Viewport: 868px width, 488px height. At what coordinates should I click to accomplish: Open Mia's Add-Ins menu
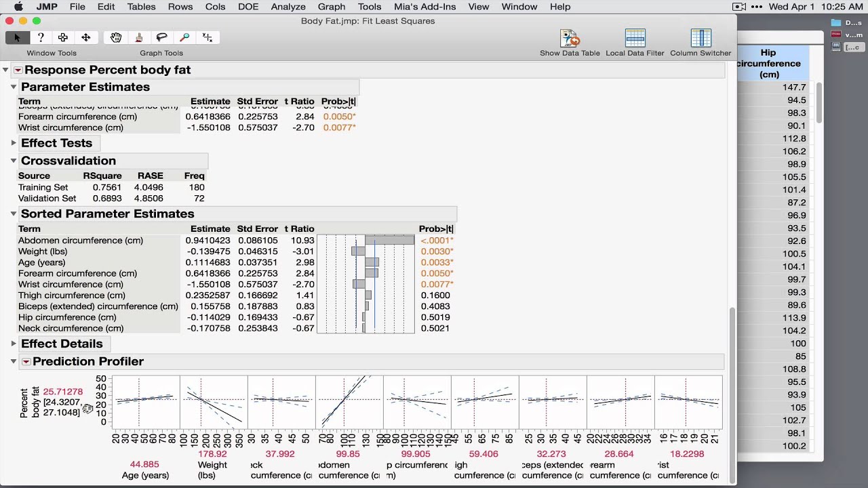point(425,6)
